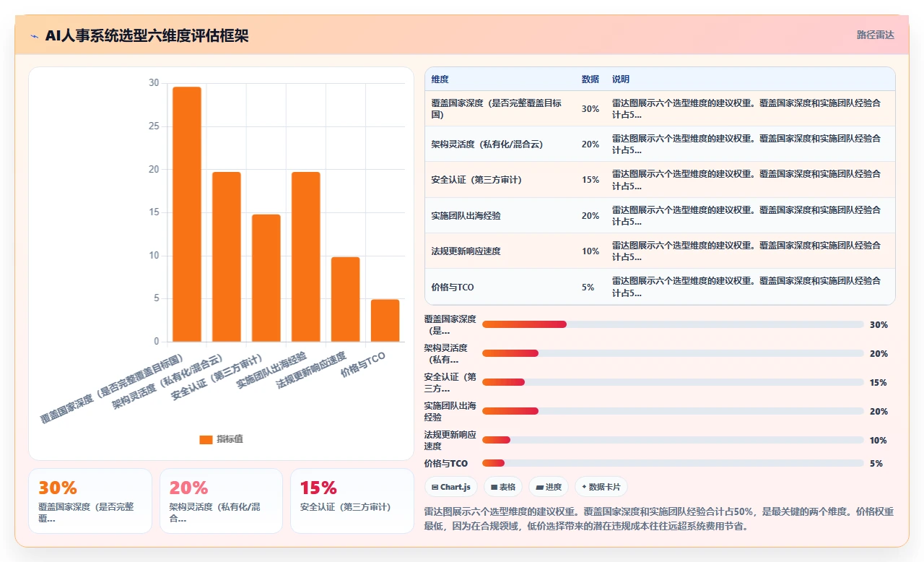This screenshot has width=924, height=562.
Task: Click the 路径雷达 tag in the header
Action: pyautogui.click(x=876, y=35)
